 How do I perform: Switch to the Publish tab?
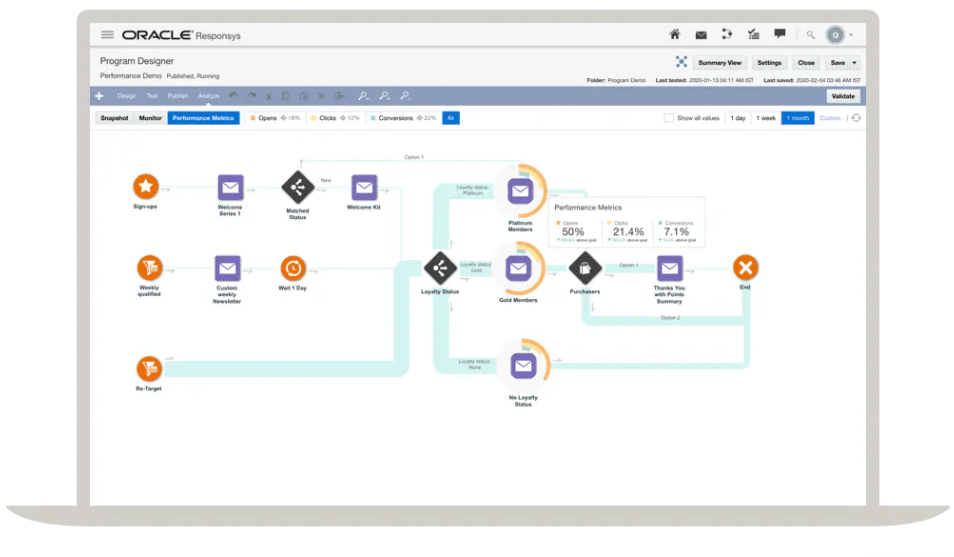click(x=178, y=96)
